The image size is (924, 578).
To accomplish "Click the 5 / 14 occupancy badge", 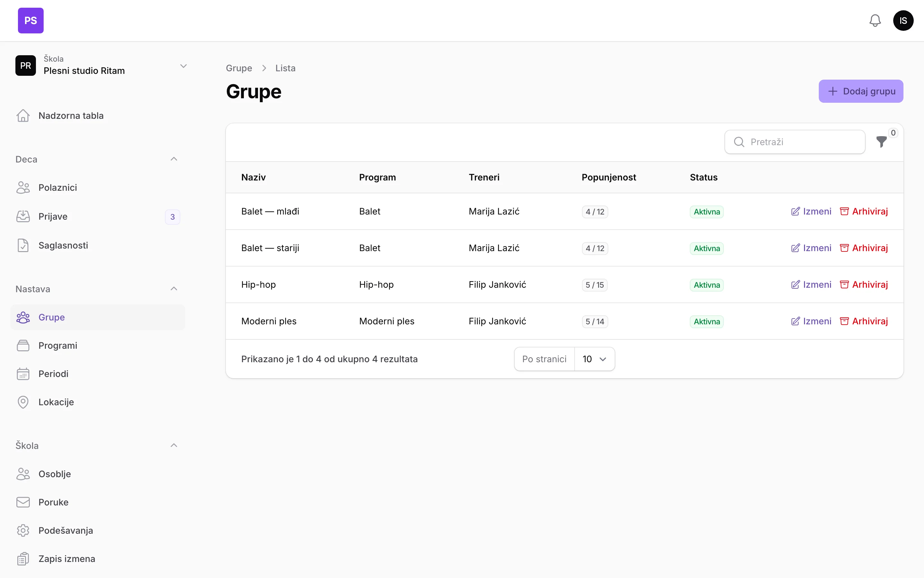I will tap(595, 321).
